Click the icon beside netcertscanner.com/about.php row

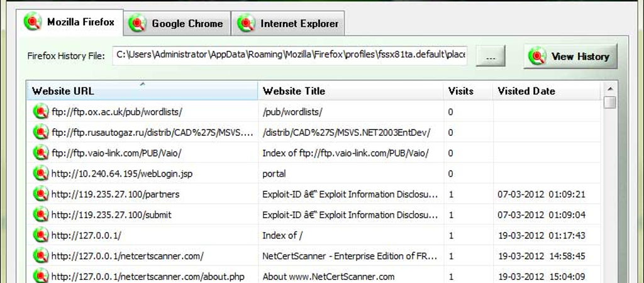pyautogui.click(x=41, y=275)
